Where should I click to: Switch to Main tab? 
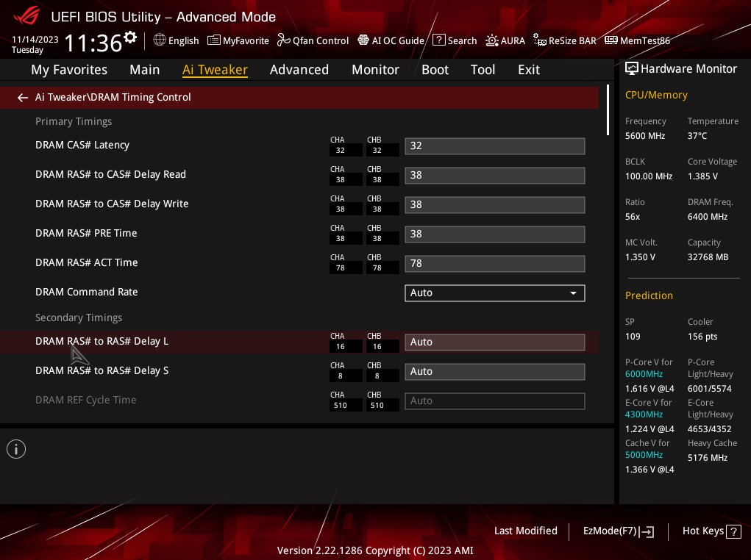(145, 70)
